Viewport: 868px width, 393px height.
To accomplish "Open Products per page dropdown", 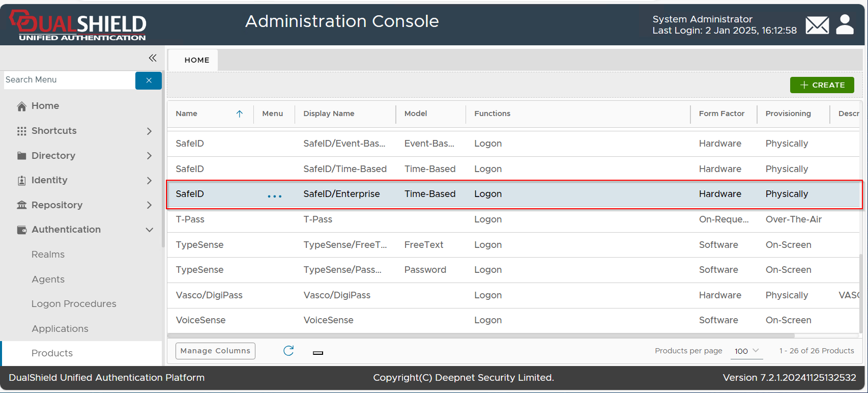I will (746, 351).
